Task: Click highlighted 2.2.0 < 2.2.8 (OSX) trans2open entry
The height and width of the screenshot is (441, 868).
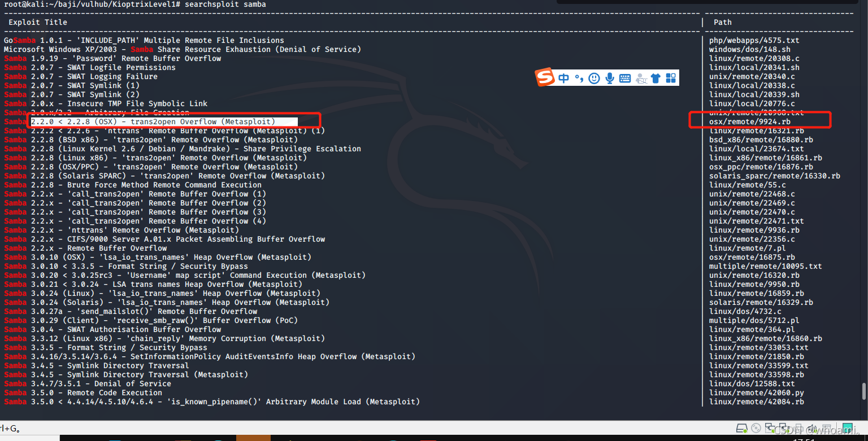Action: (x=164, y=121)
